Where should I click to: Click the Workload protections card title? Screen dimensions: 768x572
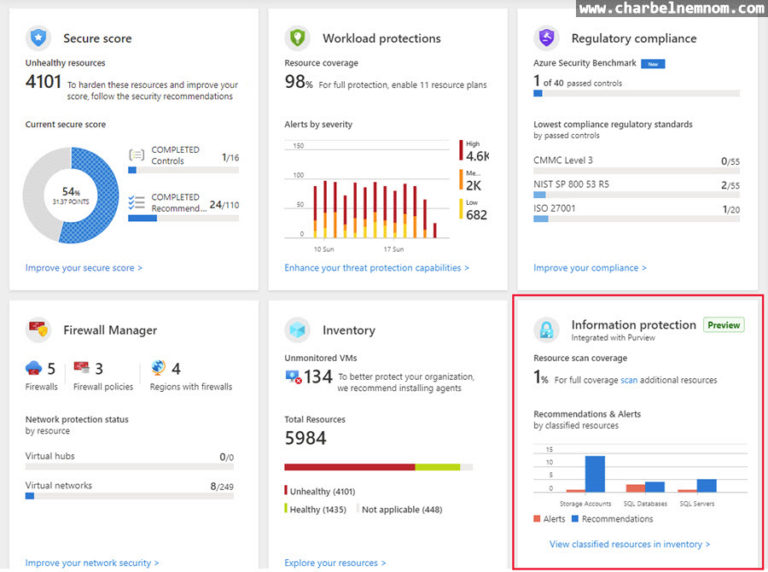coord(382,38)
